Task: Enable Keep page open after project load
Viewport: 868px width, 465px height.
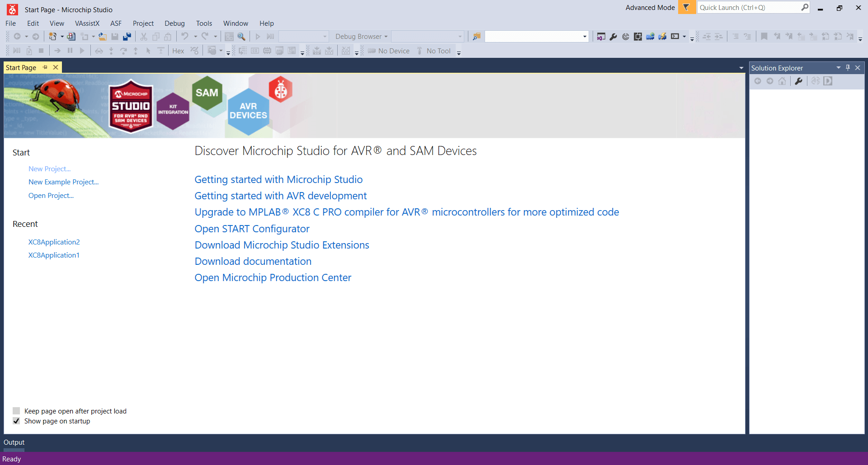Action: (16, 411)
